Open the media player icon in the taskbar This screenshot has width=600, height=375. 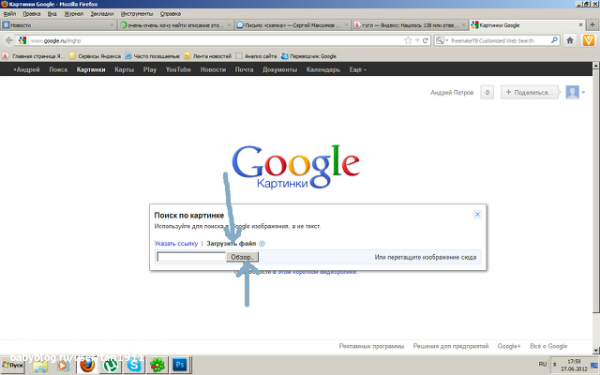coord(63,366)
